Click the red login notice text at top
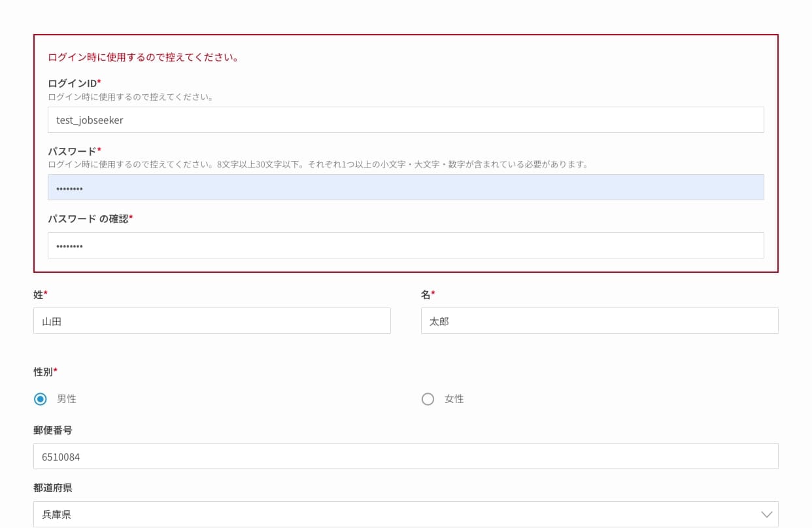Viewport: 812px width, 528px height. (143, 57)
